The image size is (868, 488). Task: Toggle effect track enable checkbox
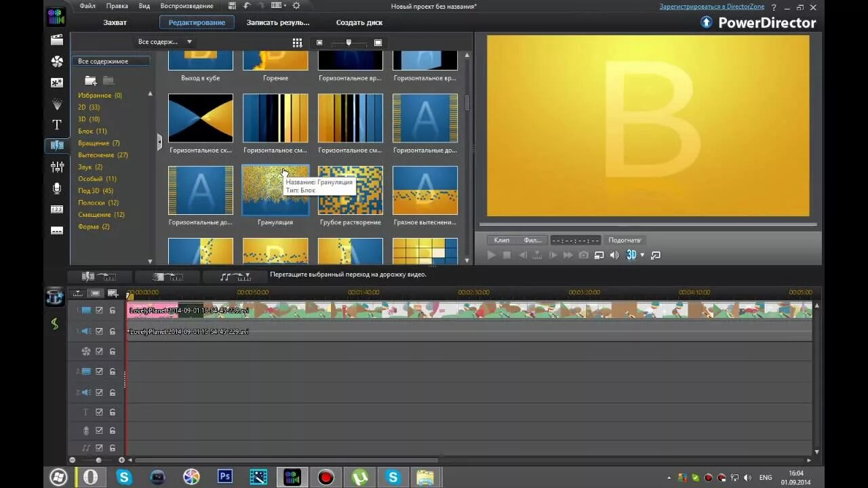[x=99, y=351]
